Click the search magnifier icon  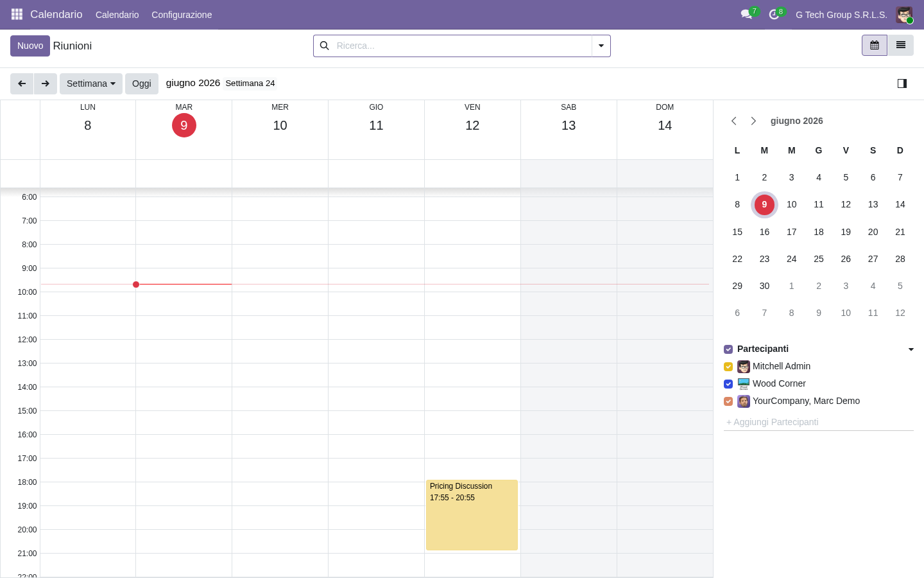tap(325, 46)
